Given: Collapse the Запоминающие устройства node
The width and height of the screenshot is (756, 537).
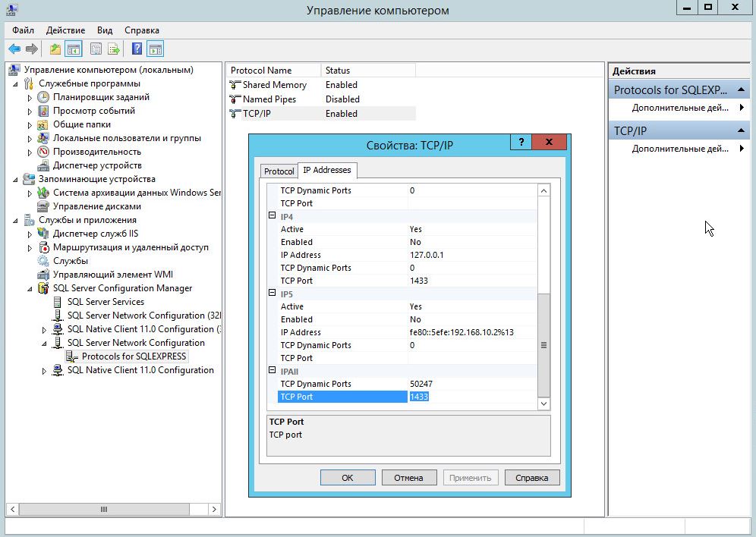Looking at the screenshot, I should coord(15,179).
